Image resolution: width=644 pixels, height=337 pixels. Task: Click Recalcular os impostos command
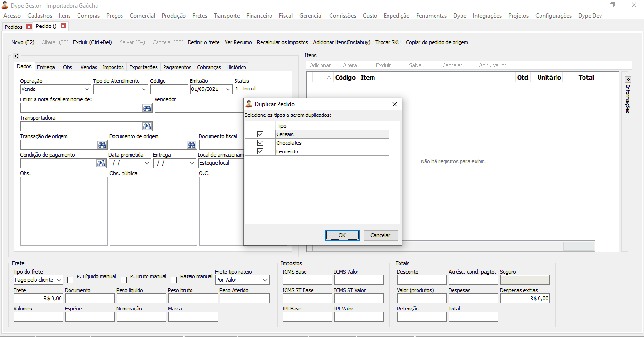(x=282, y=42)
